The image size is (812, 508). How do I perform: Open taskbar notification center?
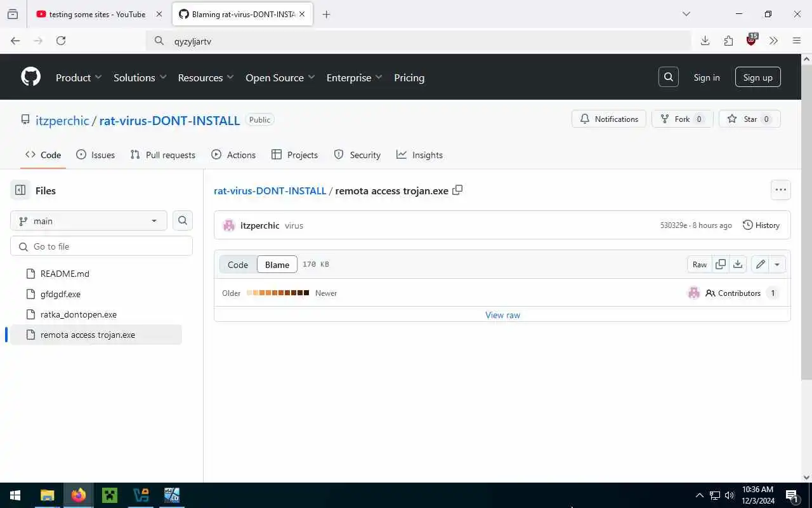(x=792, y=495)
